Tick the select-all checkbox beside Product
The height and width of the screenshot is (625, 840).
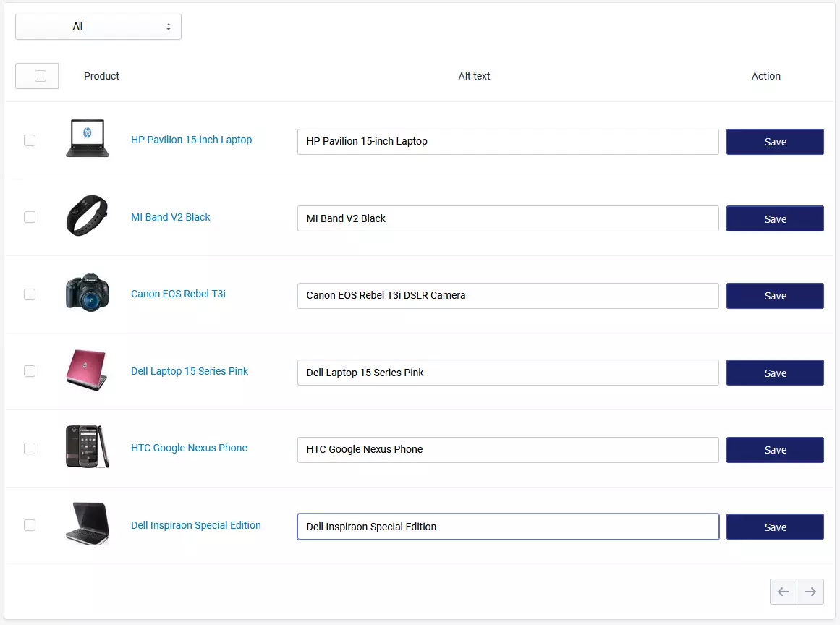[41, 76]
